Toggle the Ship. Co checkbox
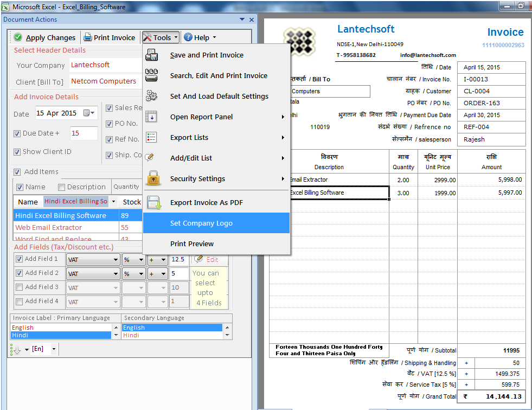The height and width of the screenshot is (410, 532). coord(109,156)
